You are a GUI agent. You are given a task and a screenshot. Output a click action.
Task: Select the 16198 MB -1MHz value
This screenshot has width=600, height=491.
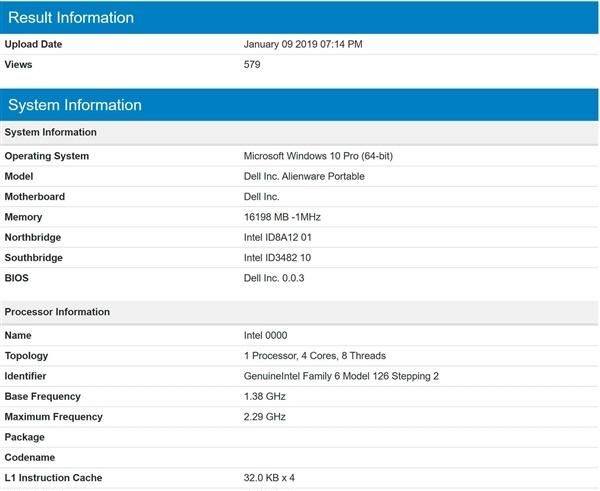coord(282,217)
